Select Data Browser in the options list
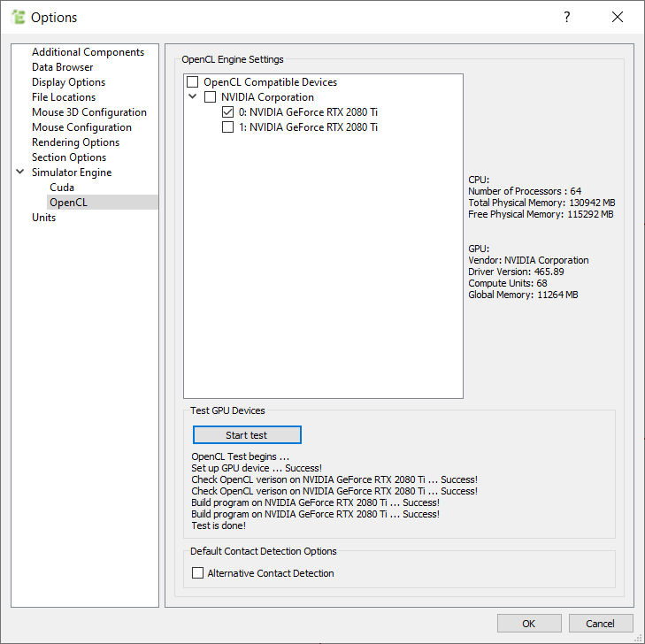This screenshot has width=645, height=644. 62,67
